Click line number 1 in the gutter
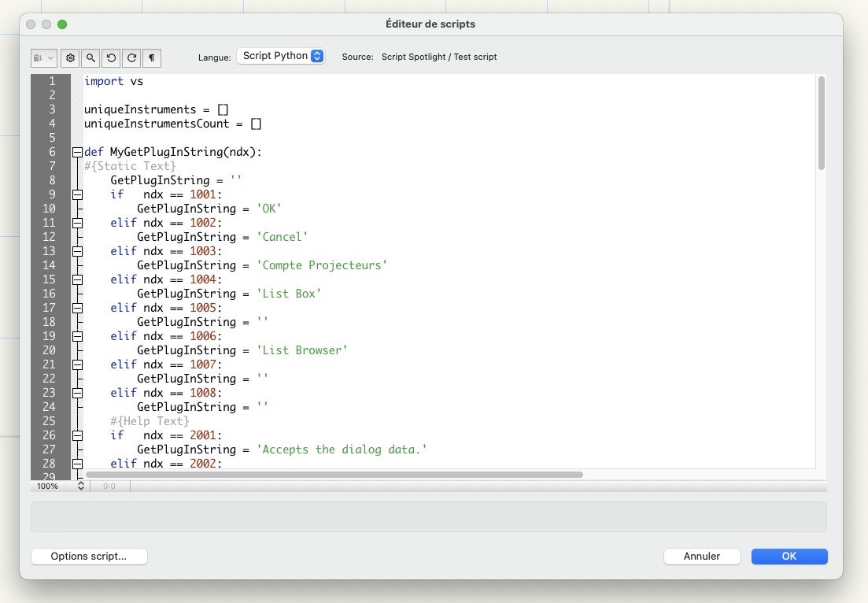868x603 pixels. click(x=52, y=81)
